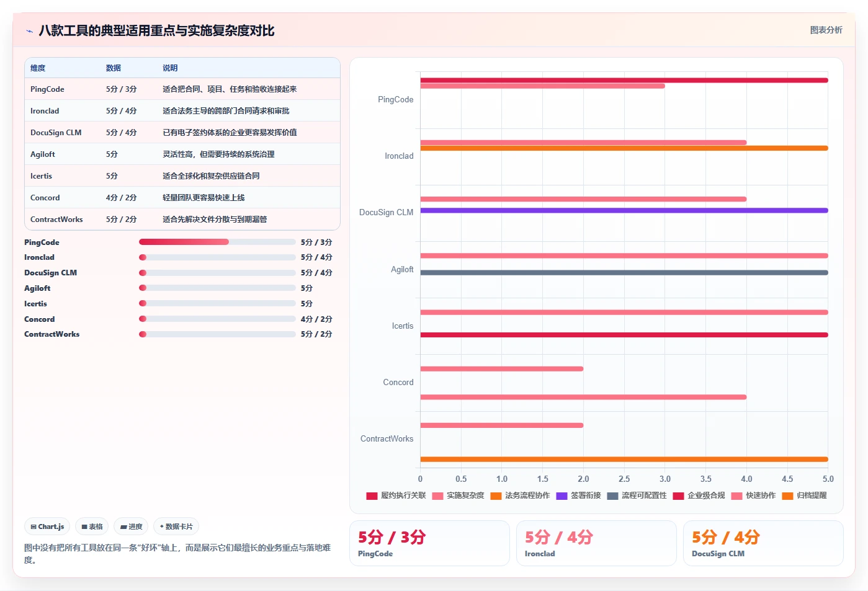Viewport: 868px width, 591px height.
Task: Click 适合法务主导的跨部门合同请求和审批 description
Action: [226, 111]
